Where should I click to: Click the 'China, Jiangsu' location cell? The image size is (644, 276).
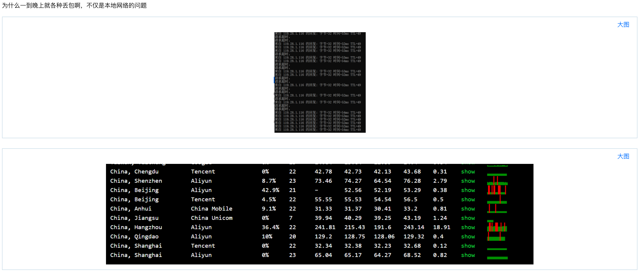click(134, 218)
